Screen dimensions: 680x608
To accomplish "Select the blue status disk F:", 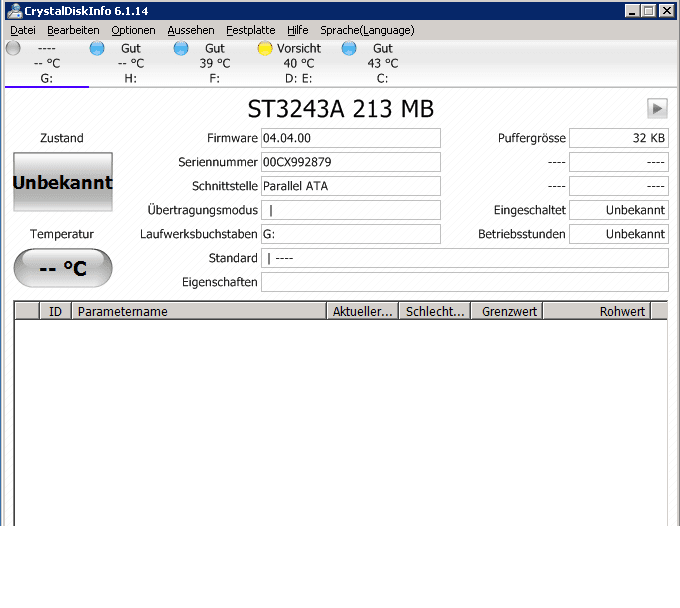I will (x=215, y=63).
